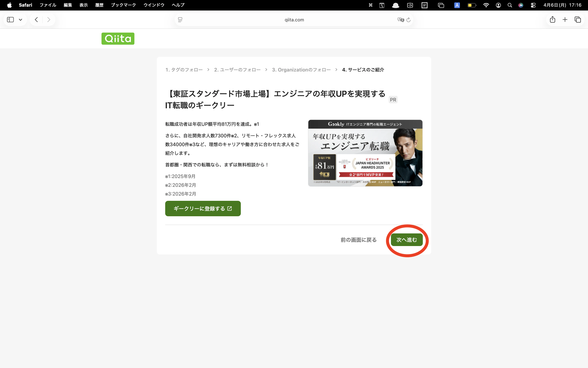
Task: Click 前の画面に戻る link
Action: point(358,240)
